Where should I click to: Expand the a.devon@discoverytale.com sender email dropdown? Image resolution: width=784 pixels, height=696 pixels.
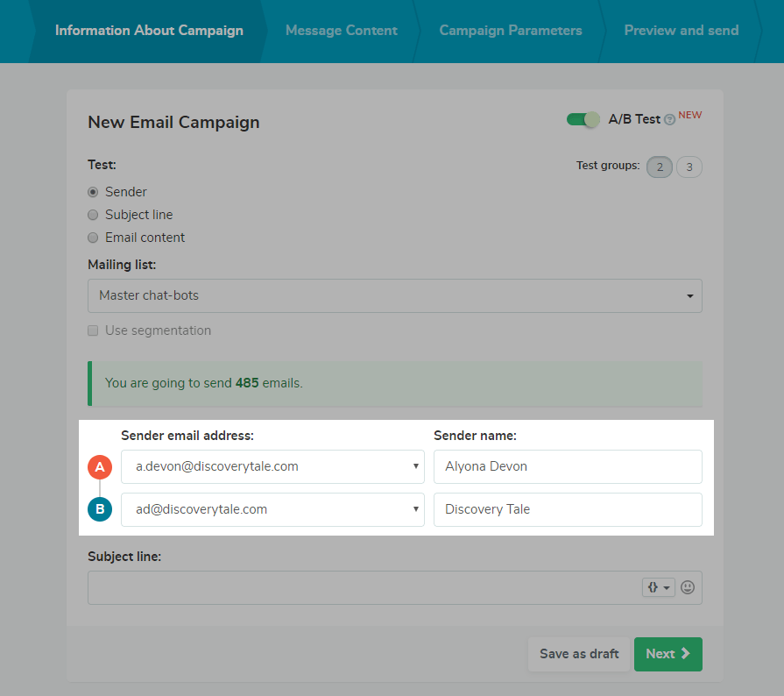272,467
